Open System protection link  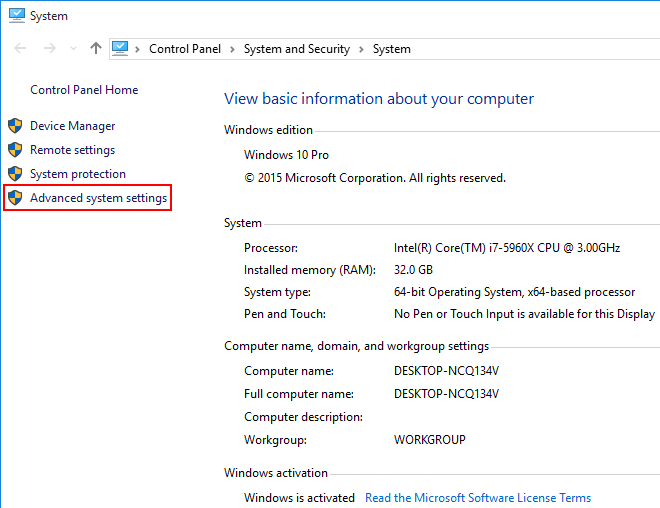click(78, 174)
